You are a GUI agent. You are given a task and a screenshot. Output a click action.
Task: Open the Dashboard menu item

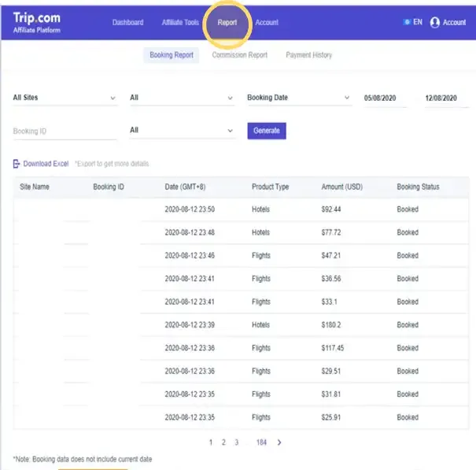click(127, 23)
